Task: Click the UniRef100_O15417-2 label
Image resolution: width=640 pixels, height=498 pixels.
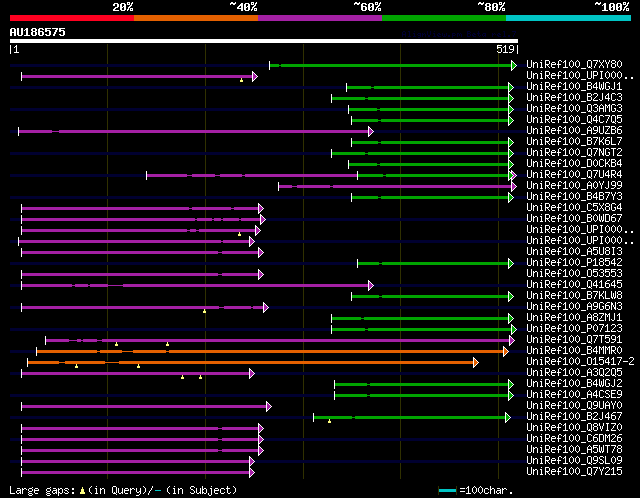Action: point(580,362)
